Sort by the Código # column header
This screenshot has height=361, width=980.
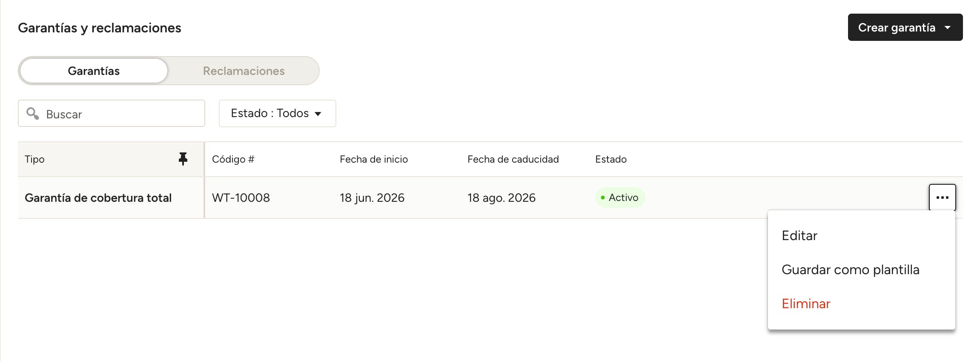coord(233,159)
